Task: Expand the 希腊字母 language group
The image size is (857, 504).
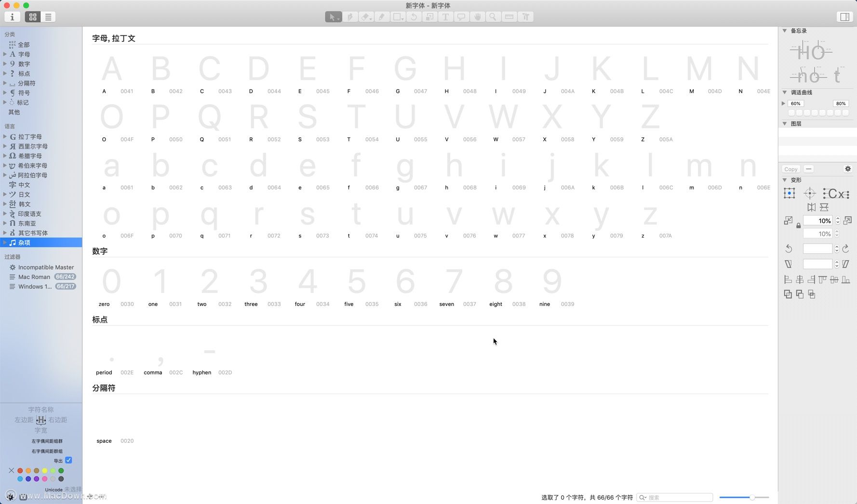Action: [x=5, y=156]
